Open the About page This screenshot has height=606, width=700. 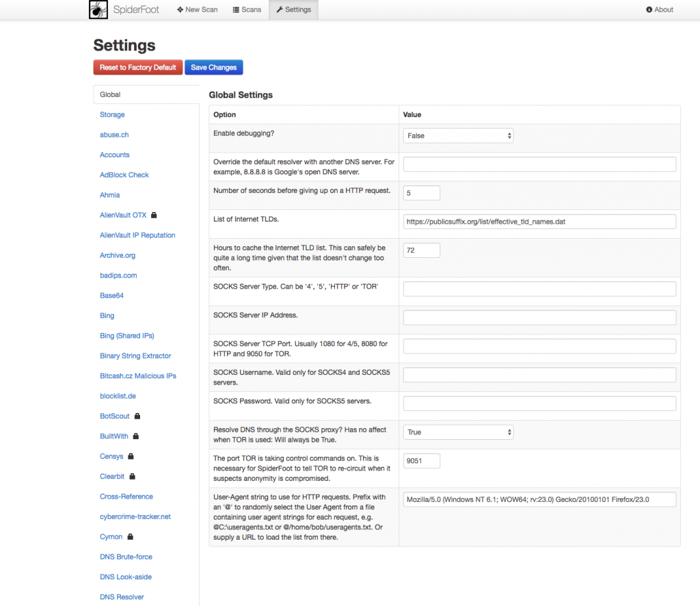[660, 10]
